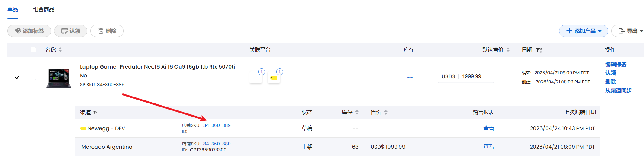Open Newegg store SKU link 34-360-389
The image size is (644, 166).
[x=217, y=125]
